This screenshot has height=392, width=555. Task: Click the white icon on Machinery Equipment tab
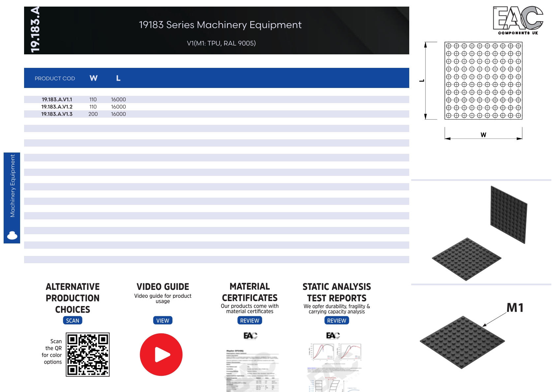click(12, 235)
